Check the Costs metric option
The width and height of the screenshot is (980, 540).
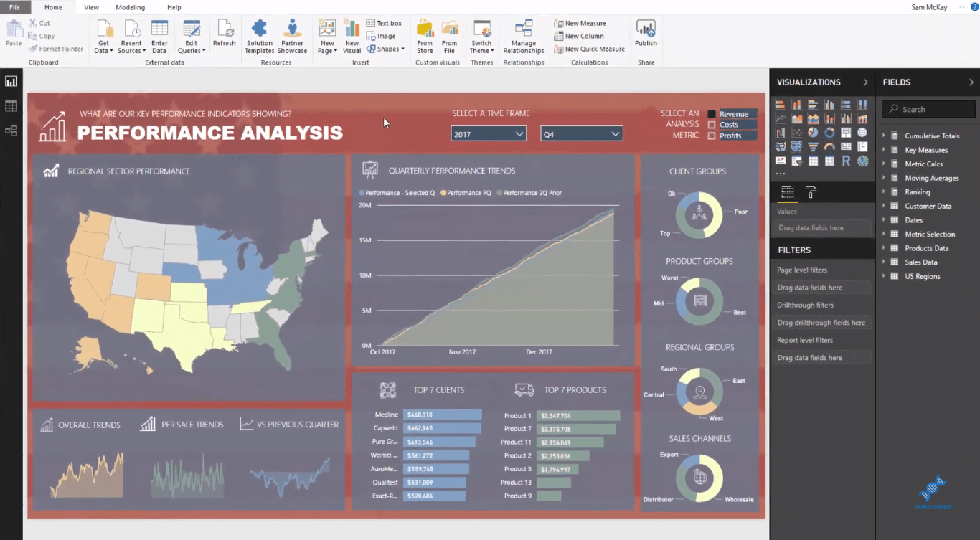(712, 125)
